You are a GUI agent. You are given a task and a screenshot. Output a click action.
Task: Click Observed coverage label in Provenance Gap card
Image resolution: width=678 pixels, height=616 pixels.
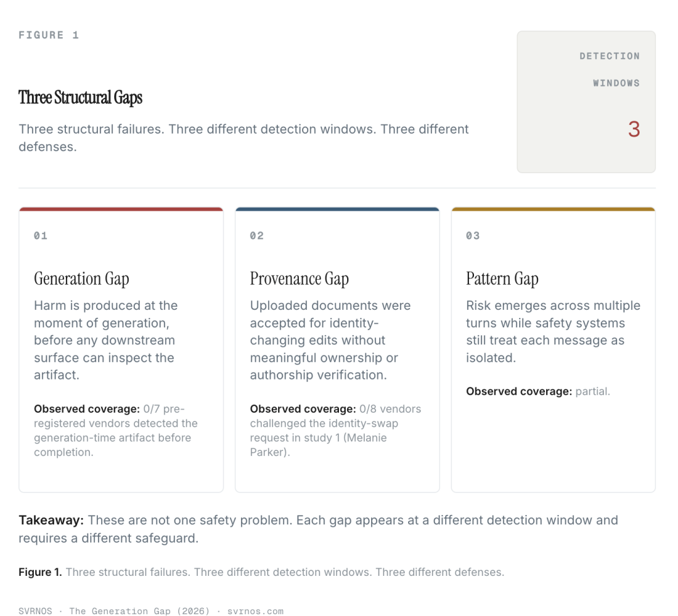303,408
